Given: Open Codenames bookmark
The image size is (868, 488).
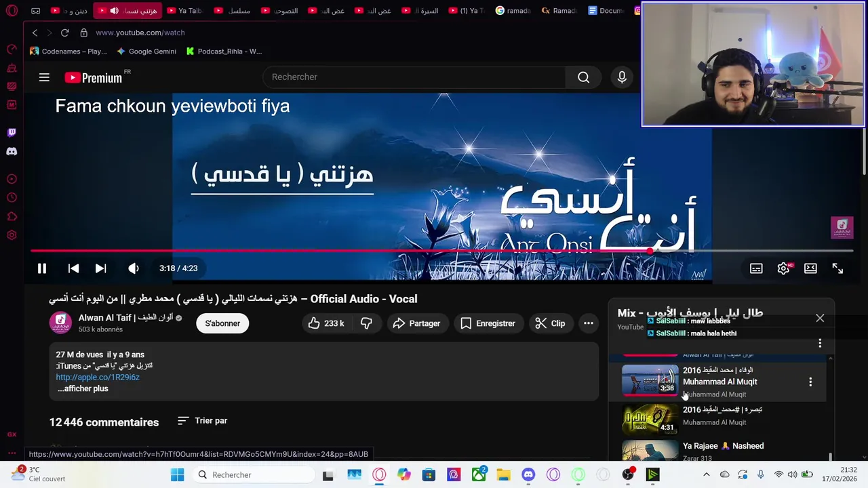Looking at the screenshot, I should tap(68, 52).
